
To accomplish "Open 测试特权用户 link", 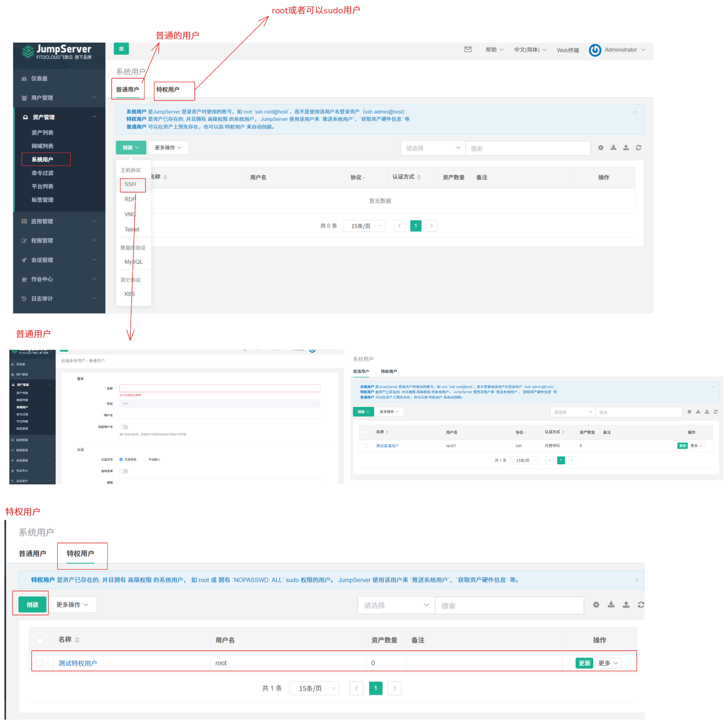I will [77, 663].
